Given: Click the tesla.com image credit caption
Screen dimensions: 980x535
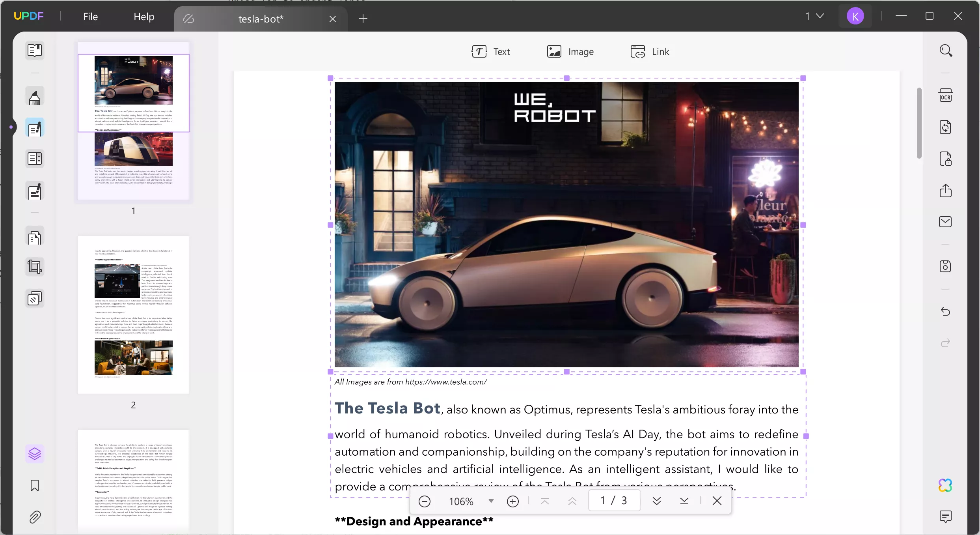Looking at the screenshot, I should (x=410, y=382).
